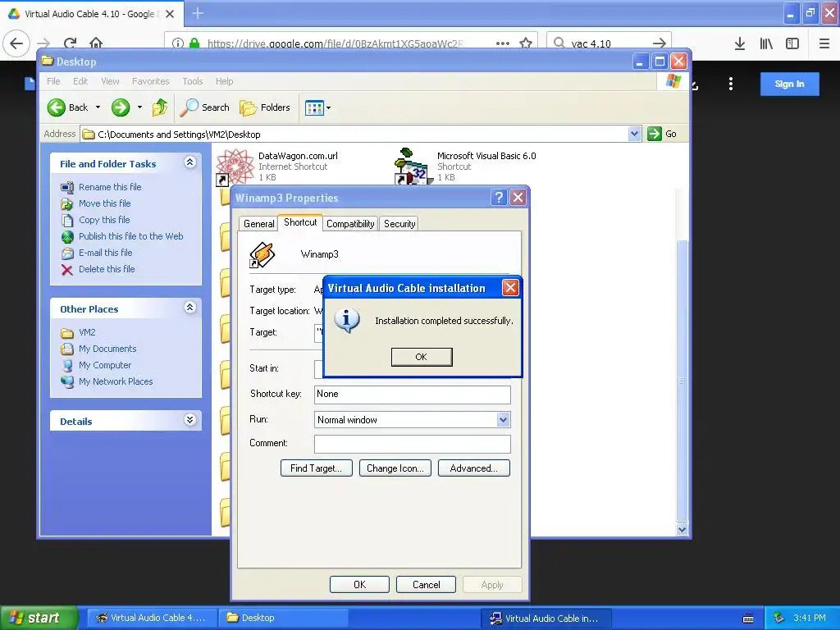Image resolution: width=840 pixels, height=630 pixels.
Task: Bookmark this page with the star icon
Action: 526,43
